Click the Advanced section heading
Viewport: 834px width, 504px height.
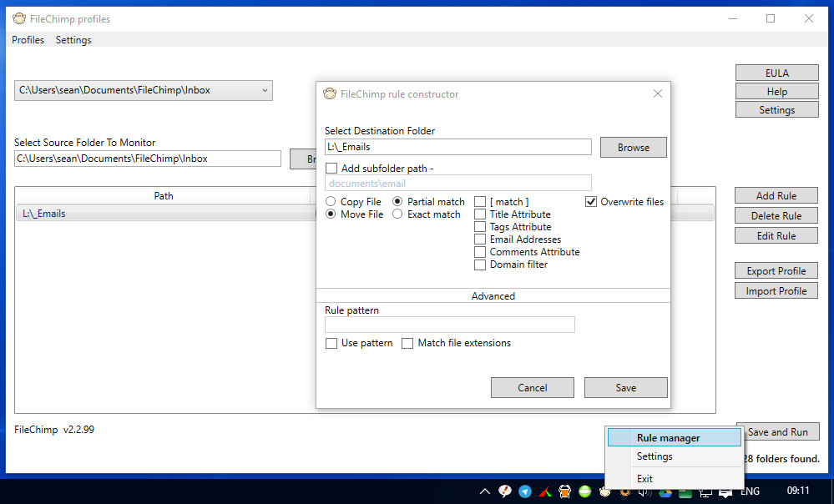[x=493, y=296]
